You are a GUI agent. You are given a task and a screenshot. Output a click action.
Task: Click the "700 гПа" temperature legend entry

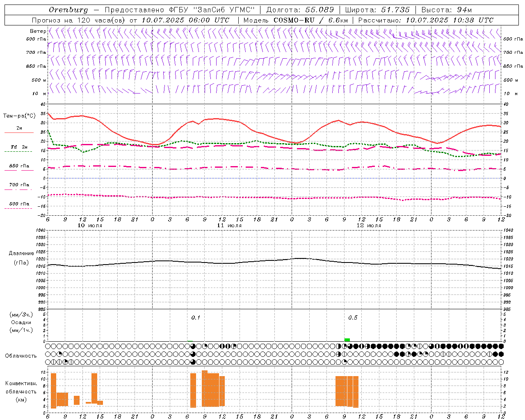click(19, 185)
